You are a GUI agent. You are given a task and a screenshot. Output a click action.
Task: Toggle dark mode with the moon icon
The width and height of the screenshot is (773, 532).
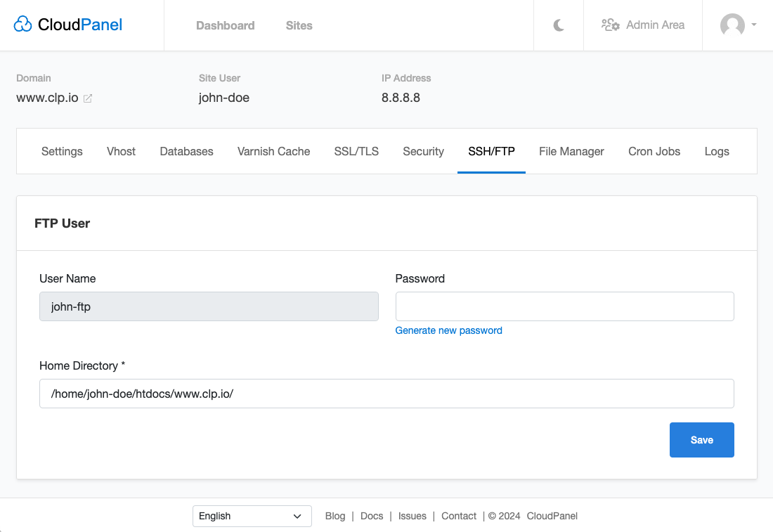558,25
